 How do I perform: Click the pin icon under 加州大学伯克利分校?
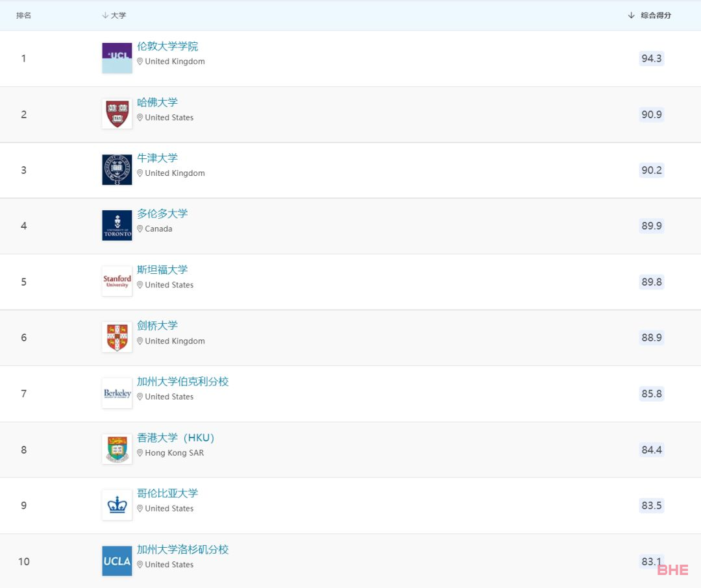[x=140, y=397]
